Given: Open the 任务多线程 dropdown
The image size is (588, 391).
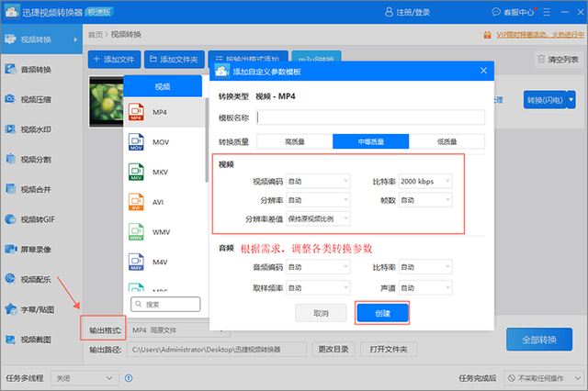Looking at the screenshot, I should [x=85, y=378].
